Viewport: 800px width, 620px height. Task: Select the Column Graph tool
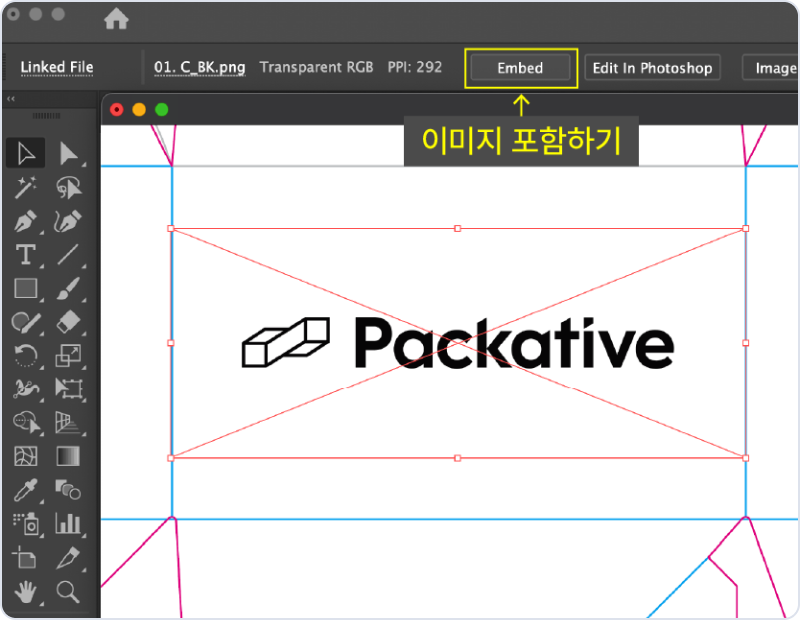point(68,524)
